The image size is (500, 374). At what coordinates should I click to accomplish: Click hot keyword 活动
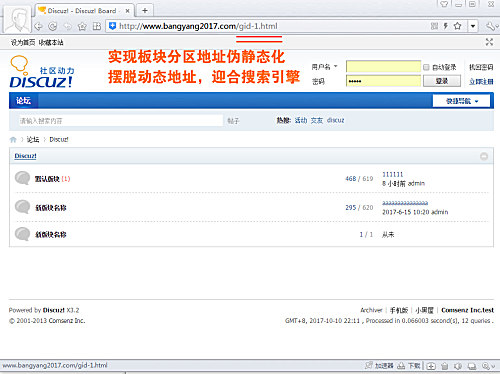coord(301,120)
